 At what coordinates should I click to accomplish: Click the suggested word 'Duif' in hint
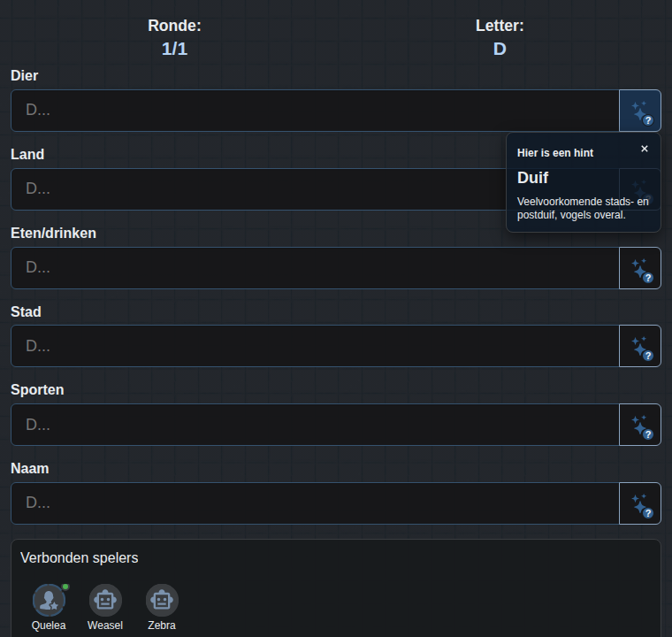click(532, 178)
